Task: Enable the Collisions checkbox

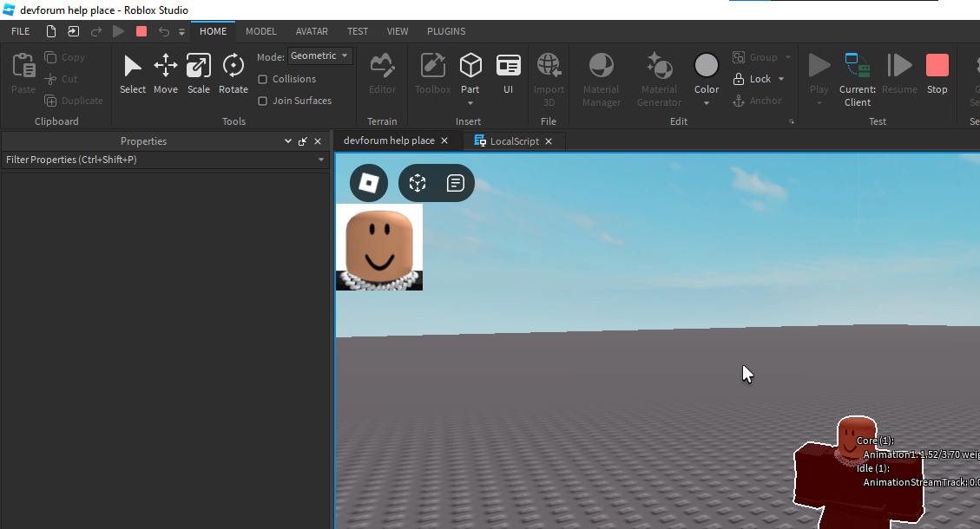Action: click(263, 79)
